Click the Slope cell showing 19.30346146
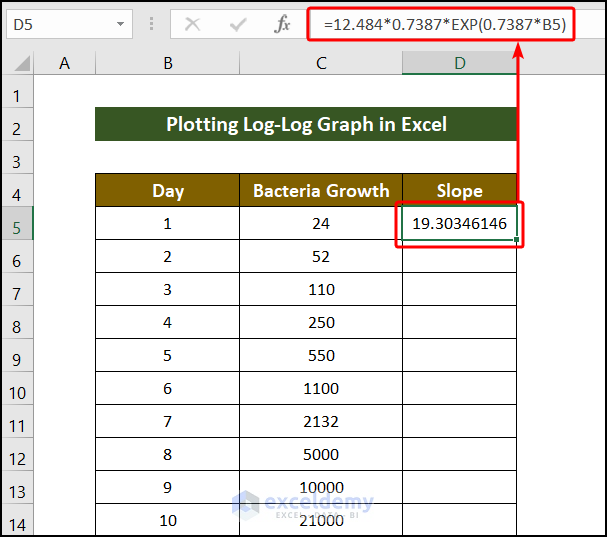607x537 pixels. pos(459,225)
